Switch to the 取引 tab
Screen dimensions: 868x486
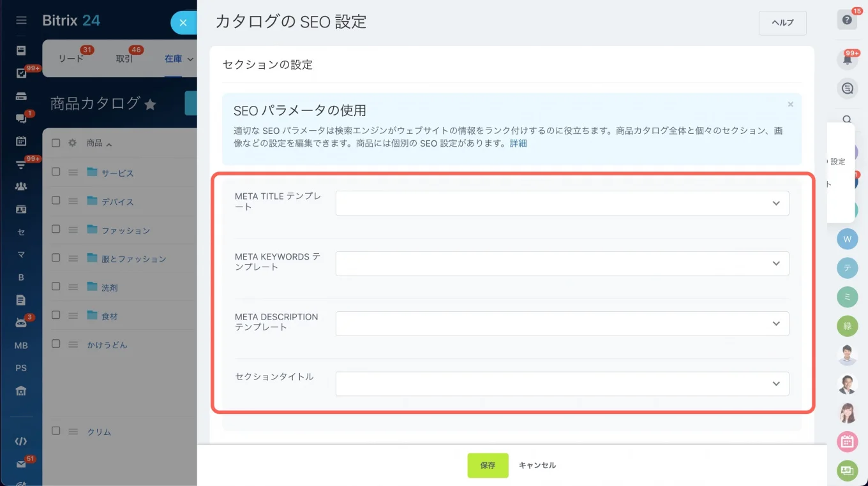[123, 59]
